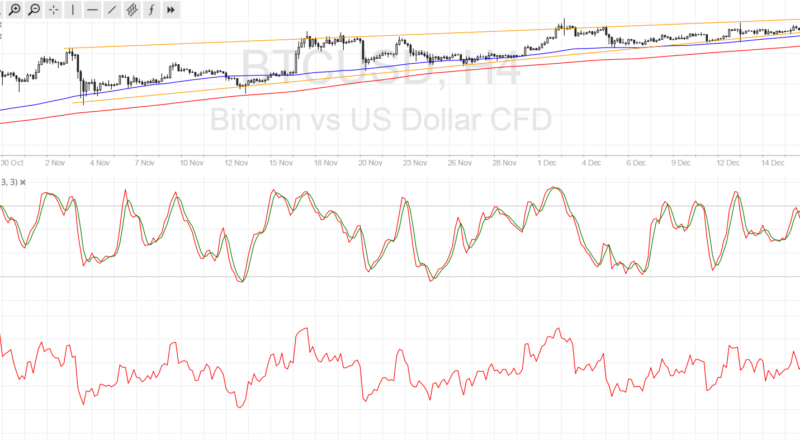Image resolution: width=800 pixels, height=445 pixels.
Task: Click the 1 Dec date label
Action: tap(547, 163)
